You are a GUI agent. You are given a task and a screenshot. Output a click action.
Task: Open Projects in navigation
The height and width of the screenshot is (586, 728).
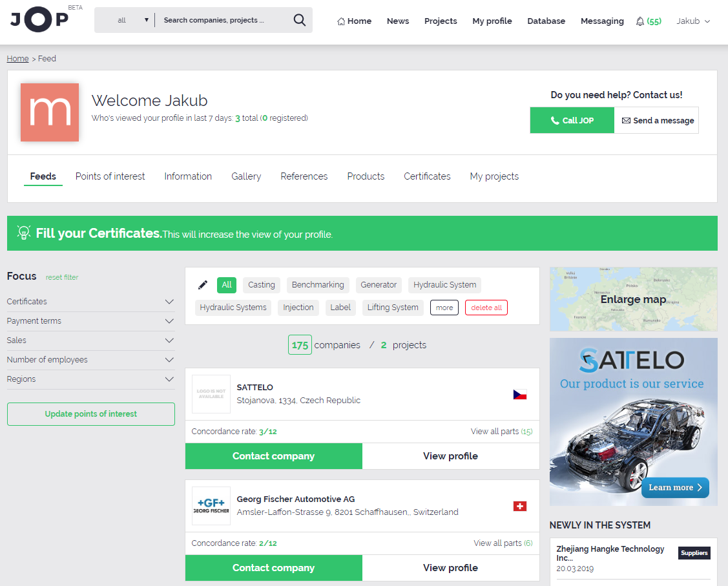coord(441,21)
